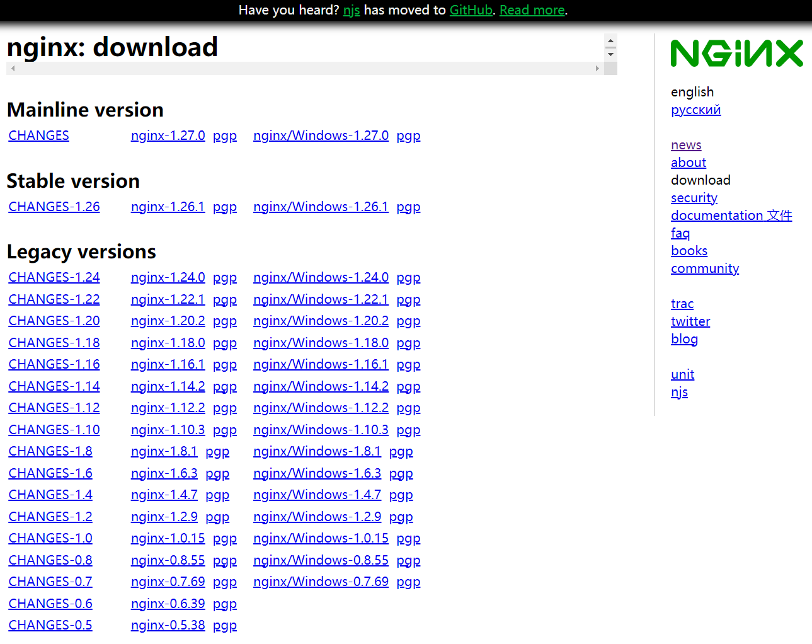The height and width of the screenshot is (644, 812).
Task: Open the Read more banner link
Action: pos(532,10)
